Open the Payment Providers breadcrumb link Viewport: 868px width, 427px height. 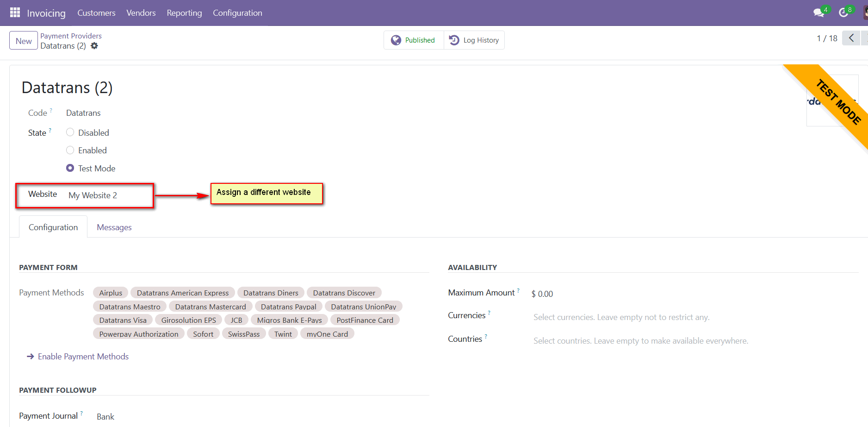(71, 36)
